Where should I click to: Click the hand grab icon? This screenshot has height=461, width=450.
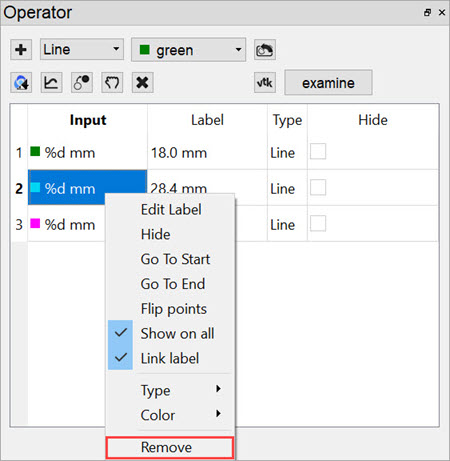[x=112, y=82]
